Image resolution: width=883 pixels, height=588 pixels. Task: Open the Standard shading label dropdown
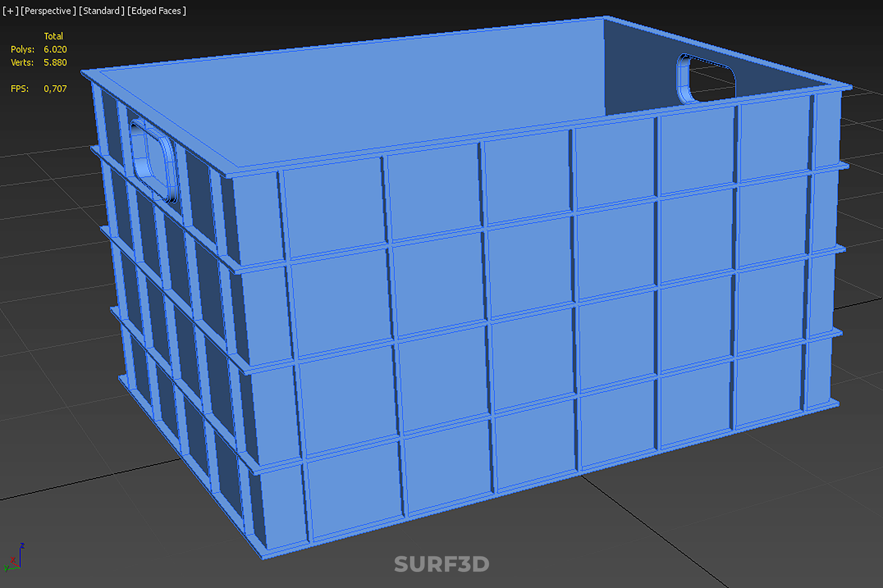click(101, 11)
